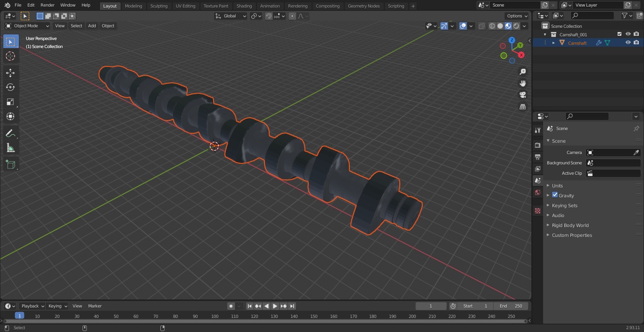The image size is (644, 332).
Task: Click the pan view hand icon
Action: pos(522,83)
